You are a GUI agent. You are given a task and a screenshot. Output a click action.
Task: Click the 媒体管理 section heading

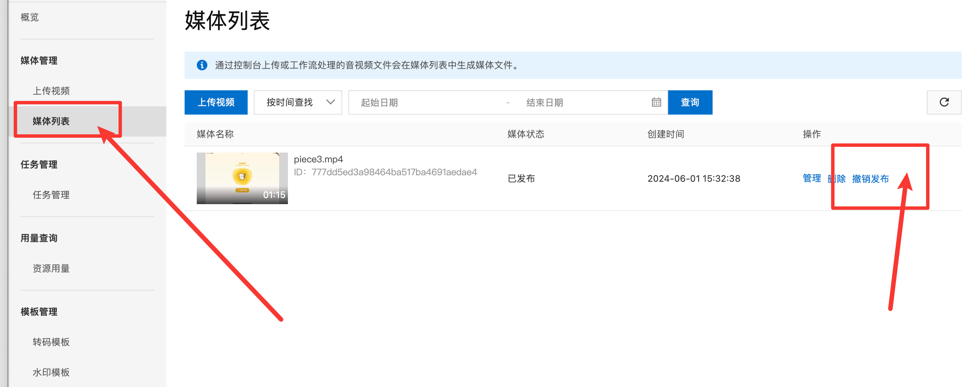[39, 60]
